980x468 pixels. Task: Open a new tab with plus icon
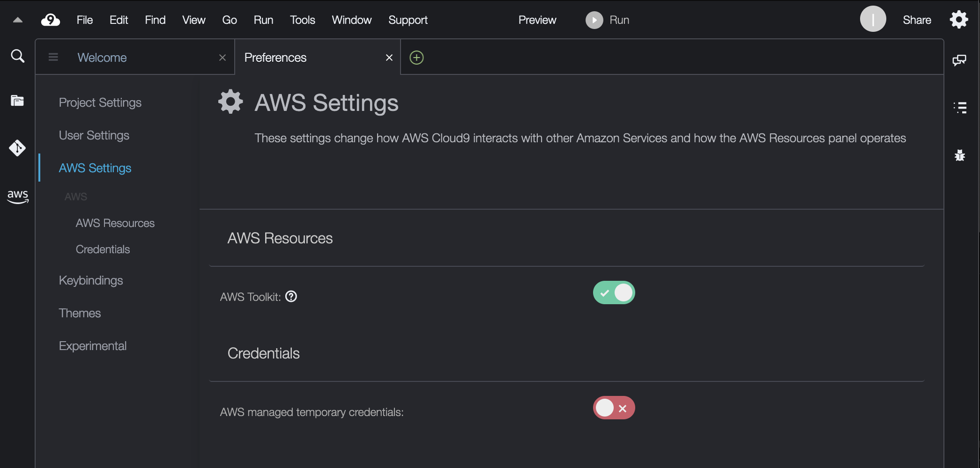coord(416,58)
